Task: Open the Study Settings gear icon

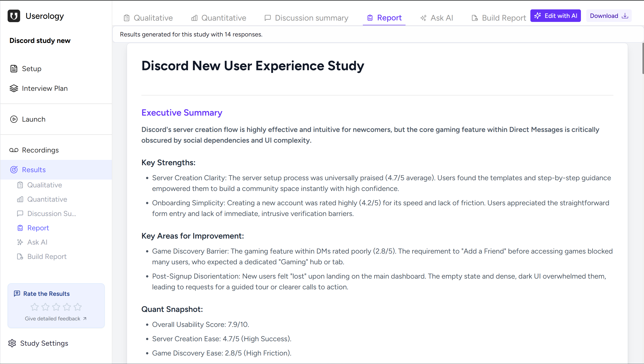Action: [12, 343]
